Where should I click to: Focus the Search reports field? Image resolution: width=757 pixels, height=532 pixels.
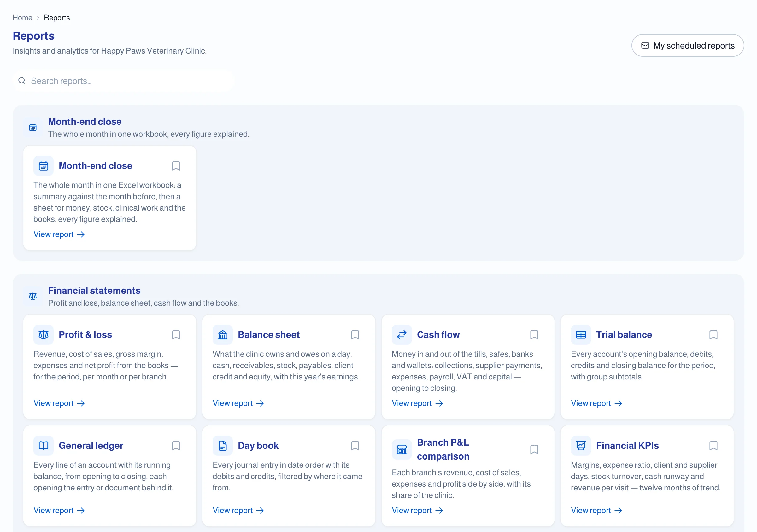124,81
